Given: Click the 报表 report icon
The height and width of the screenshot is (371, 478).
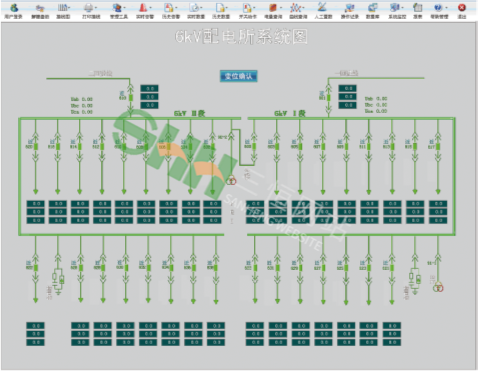Looking at the screenshot, I should click(x=417, y=8).
